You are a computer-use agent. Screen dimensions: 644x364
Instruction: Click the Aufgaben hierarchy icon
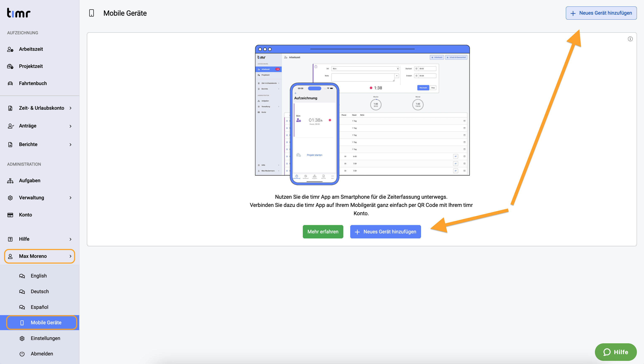10,181
